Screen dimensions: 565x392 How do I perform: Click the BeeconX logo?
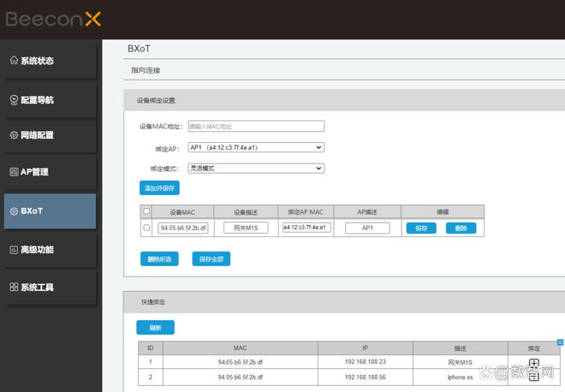click(x=53, y=19)
